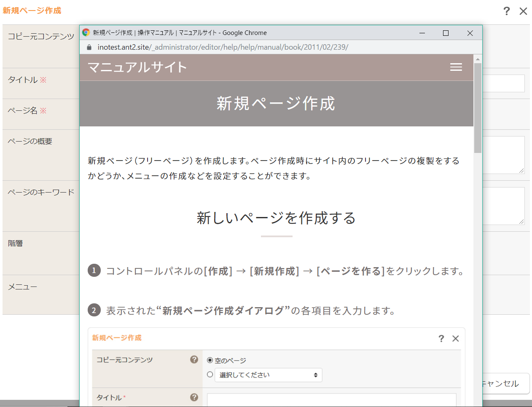532x407 pixels.
Task: Click the コピー元コンテンツ label in background dialog
Action: [x=41, y=36]
